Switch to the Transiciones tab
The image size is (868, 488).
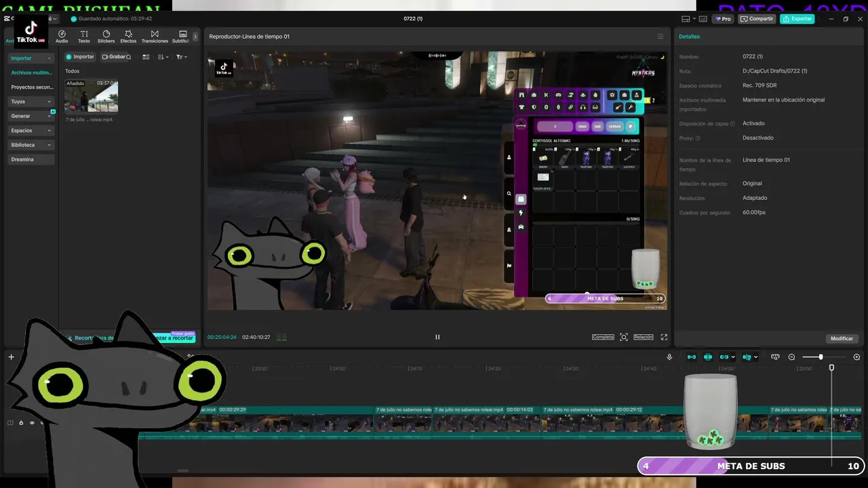tap(155, 37)
